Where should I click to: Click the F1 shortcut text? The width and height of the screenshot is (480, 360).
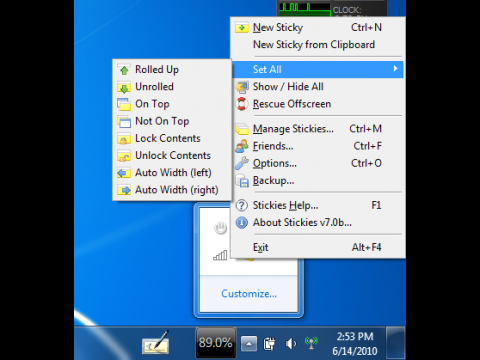click(x=376, y=205)
